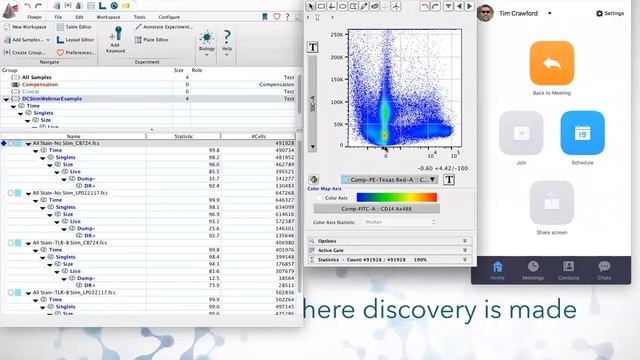
Task: Expand the Statistics Count section
Action: [390, 260]
